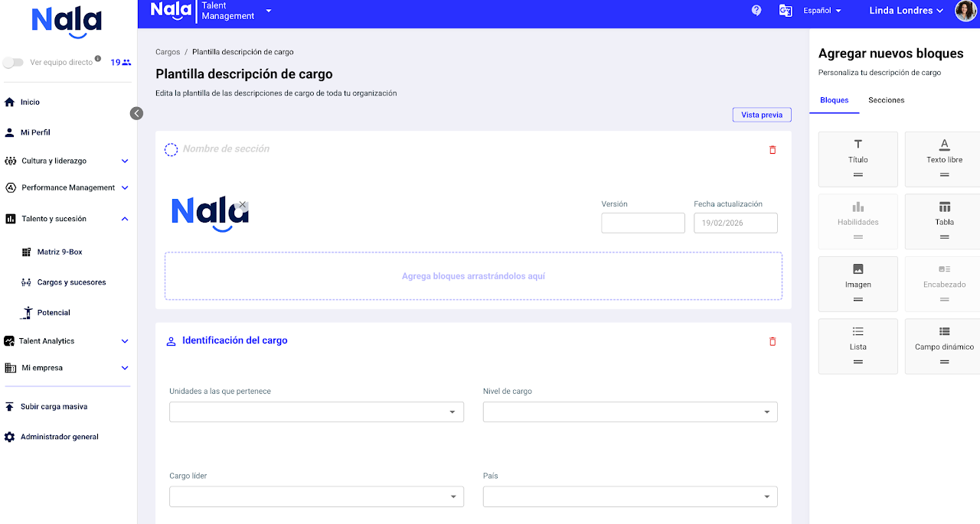Open Unidades a las que pertenece dropdown

coord(316,412)
